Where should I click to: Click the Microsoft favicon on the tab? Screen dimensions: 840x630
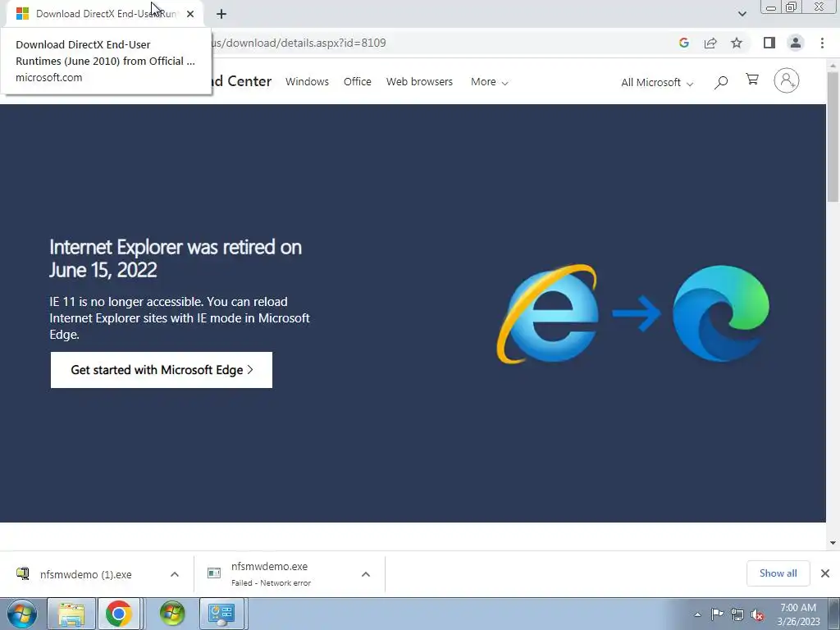22,14
